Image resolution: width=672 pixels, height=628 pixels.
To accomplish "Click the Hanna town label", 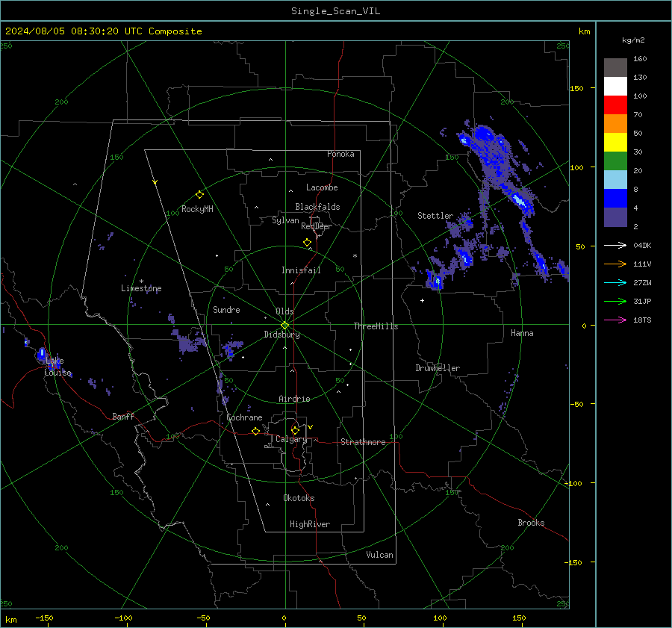I will [522, 333].
